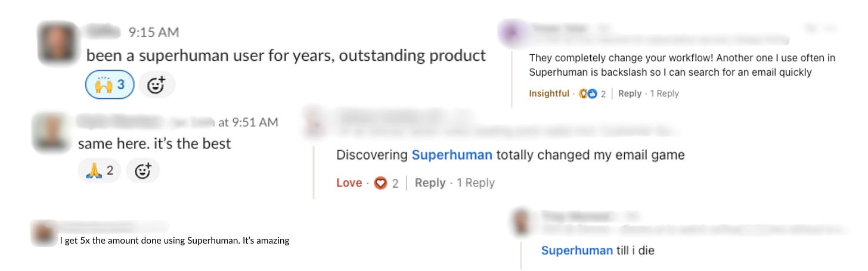Reply to the backslash search comment
This screenshot has height=271, width=868.
pos(630,94)
